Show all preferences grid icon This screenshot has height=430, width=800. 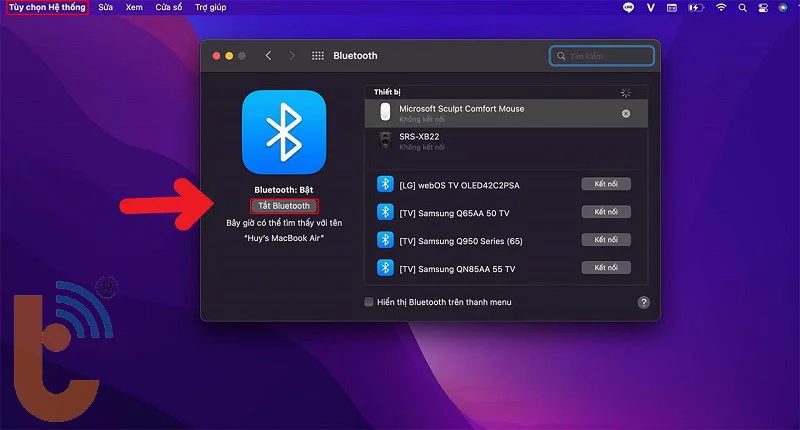click(x=318, y=56)
